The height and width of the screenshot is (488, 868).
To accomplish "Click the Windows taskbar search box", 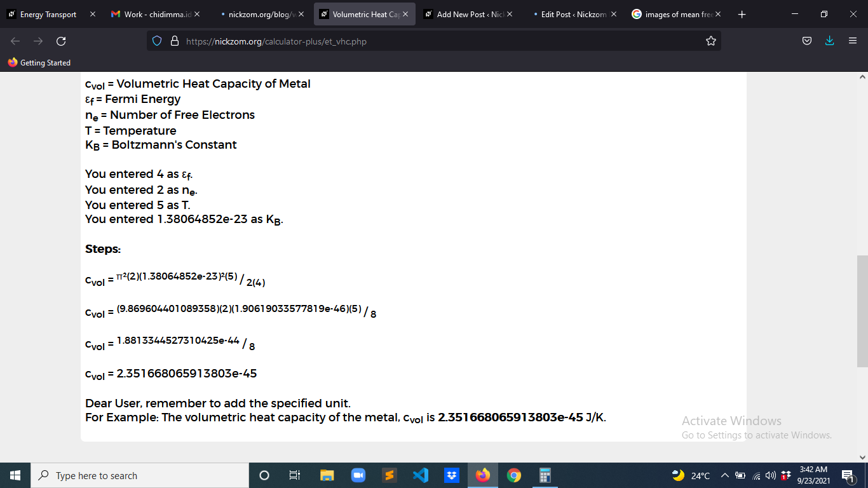I will tap(140, 475).
